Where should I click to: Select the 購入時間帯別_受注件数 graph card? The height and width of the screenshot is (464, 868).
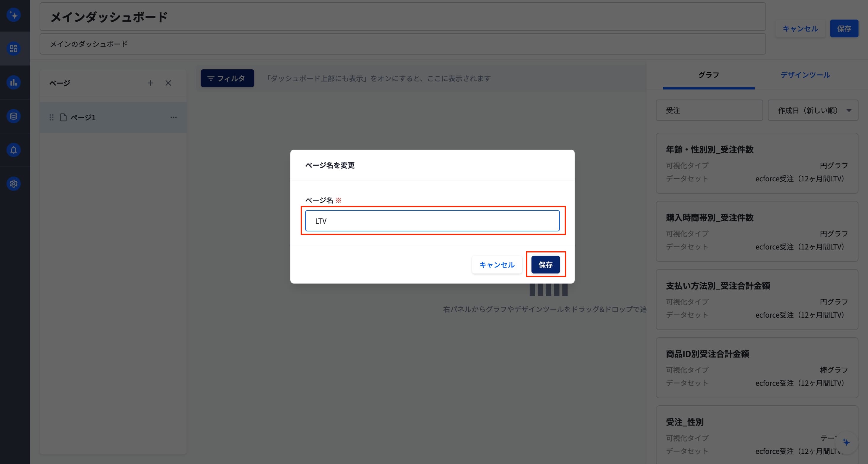coord(757,231)
